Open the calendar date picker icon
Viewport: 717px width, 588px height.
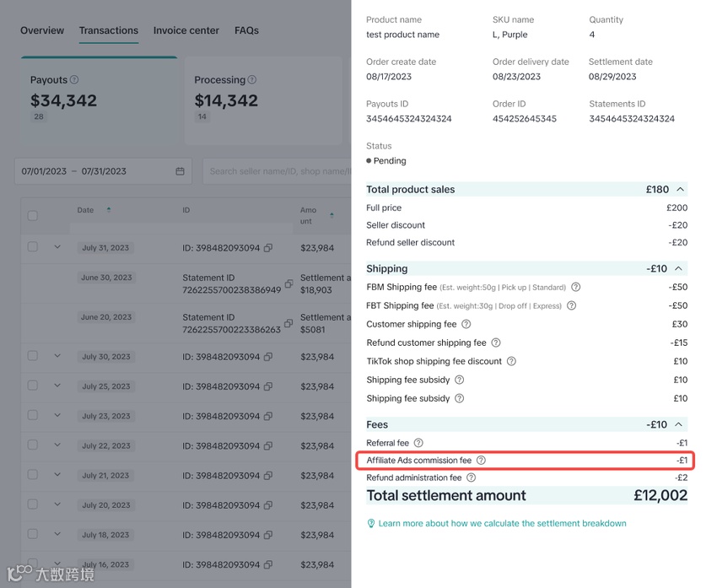(181, 171)
